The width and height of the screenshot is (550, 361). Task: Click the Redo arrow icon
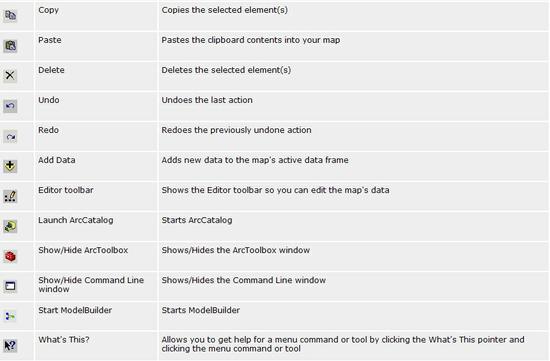pos(10,136)
